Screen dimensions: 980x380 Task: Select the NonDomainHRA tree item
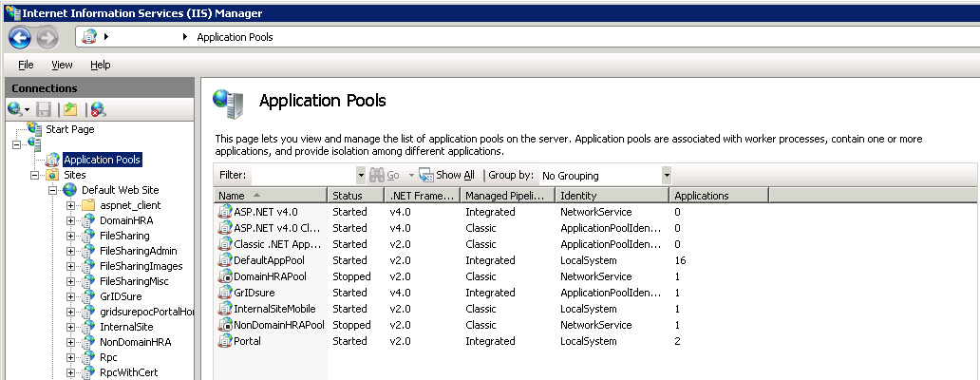[x=135, y=342]
